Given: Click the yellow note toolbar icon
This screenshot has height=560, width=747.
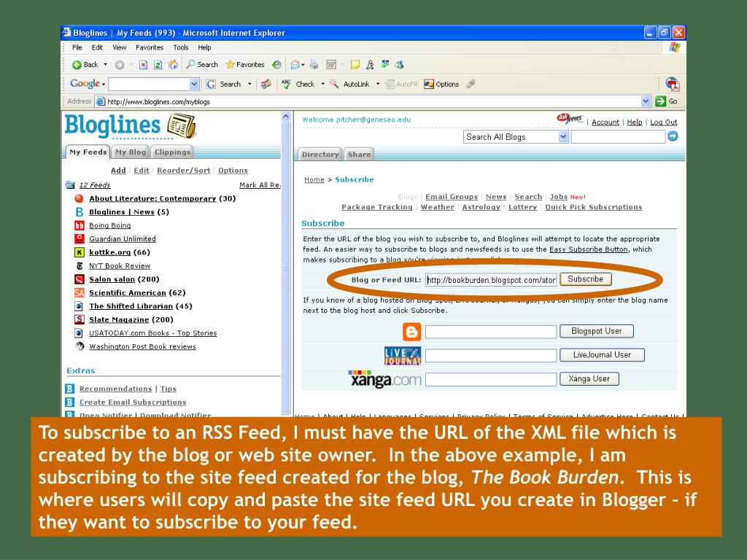Looking at the screenshot, I should 355,65.
